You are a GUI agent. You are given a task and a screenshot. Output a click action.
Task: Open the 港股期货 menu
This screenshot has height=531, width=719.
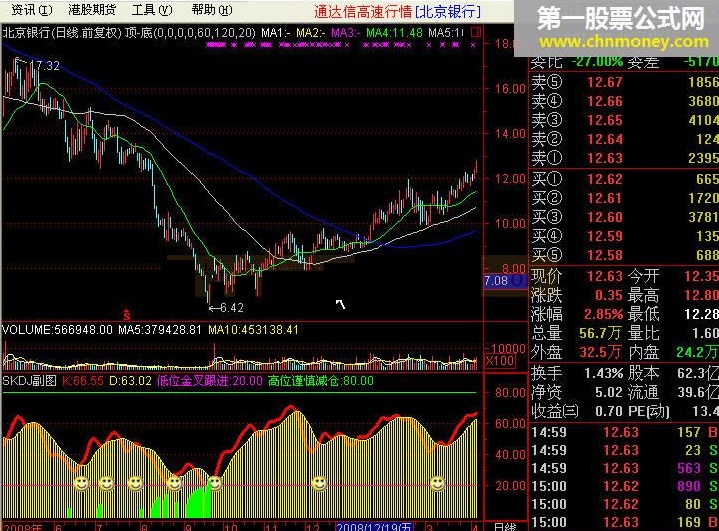92,10
